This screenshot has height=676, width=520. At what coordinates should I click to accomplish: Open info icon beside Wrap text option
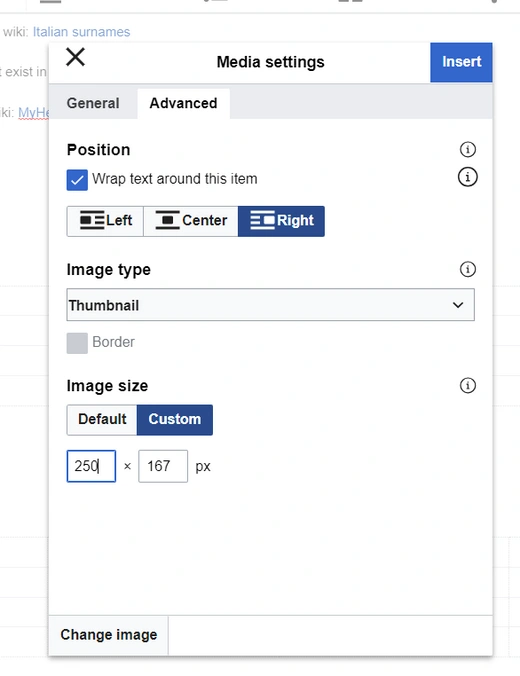(467, 177)
